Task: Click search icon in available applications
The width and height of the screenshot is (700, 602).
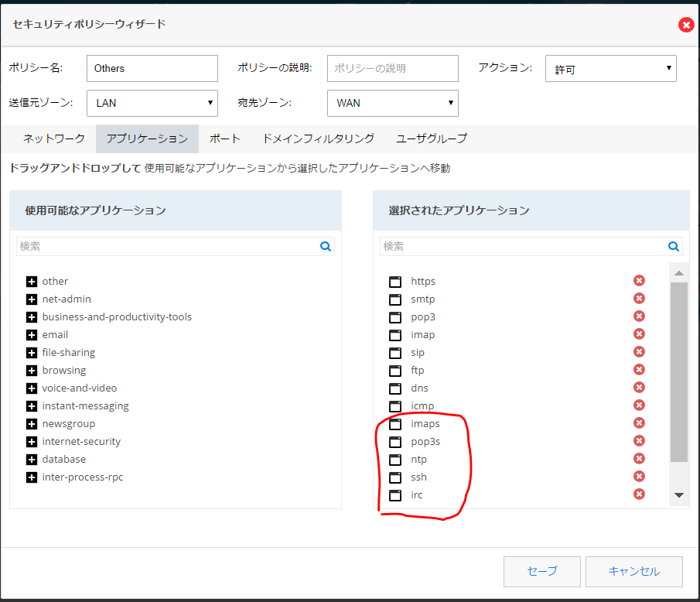Action: [x=326, y=247]
